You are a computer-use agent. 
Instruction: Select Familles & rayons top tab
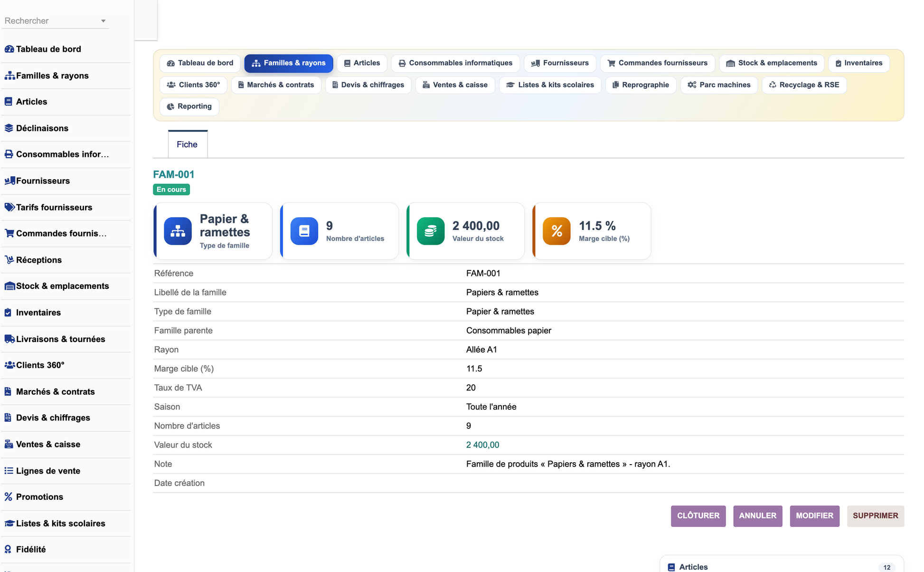click(x=289, y=63)
